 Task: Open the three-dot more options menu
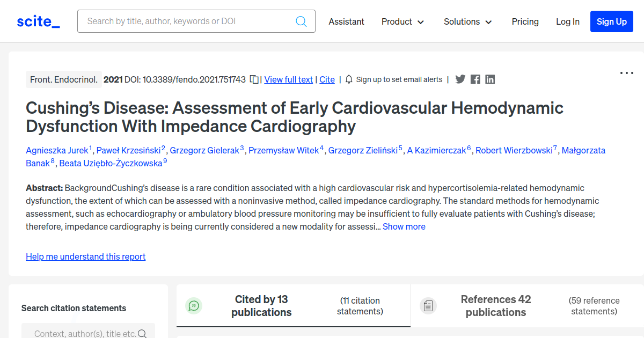coord(627,73)
